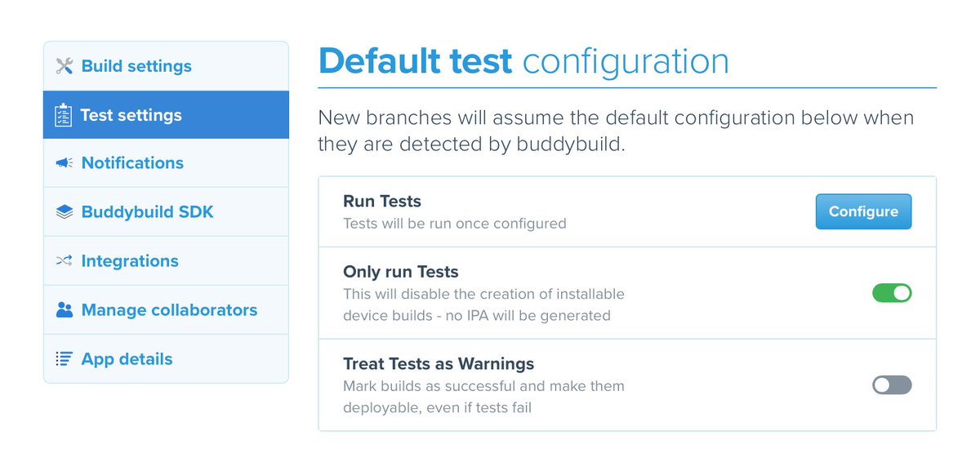980x471 pixels.
Task: Open the Notifications section
Action: 166,163
